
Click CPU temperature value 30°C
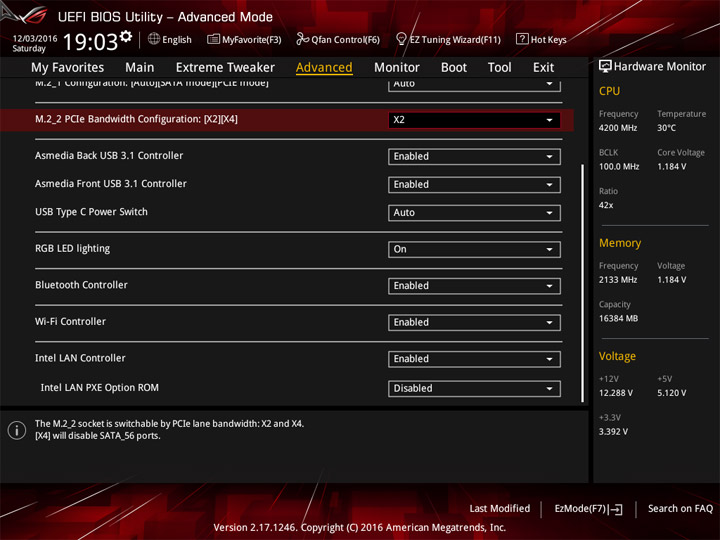(666, 128)
